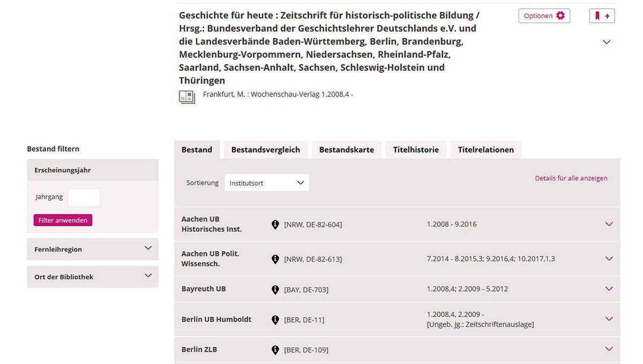Click info icon for Berlin ZLB
Image resolution: width=643 pixels, height=364 pixels.
tap(275, 350)
